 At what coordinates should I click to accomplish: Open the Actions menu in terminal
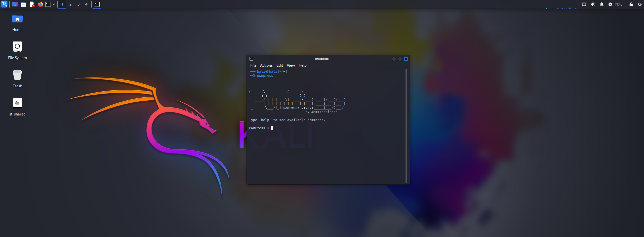click(266, 65)
